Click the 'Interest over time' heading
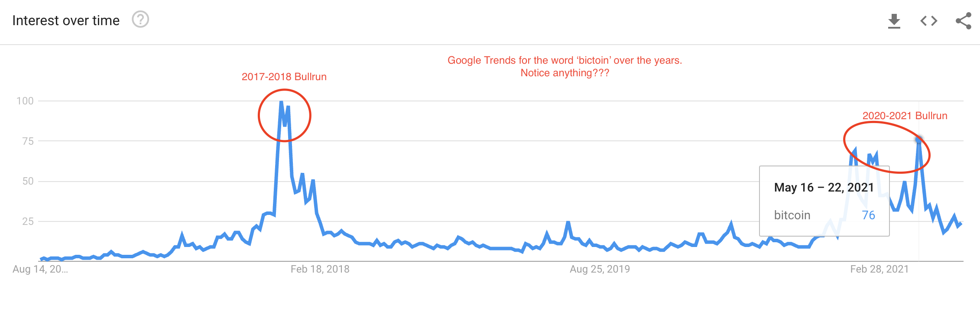This screenshot has width=980, height=312. click(66, 20)
